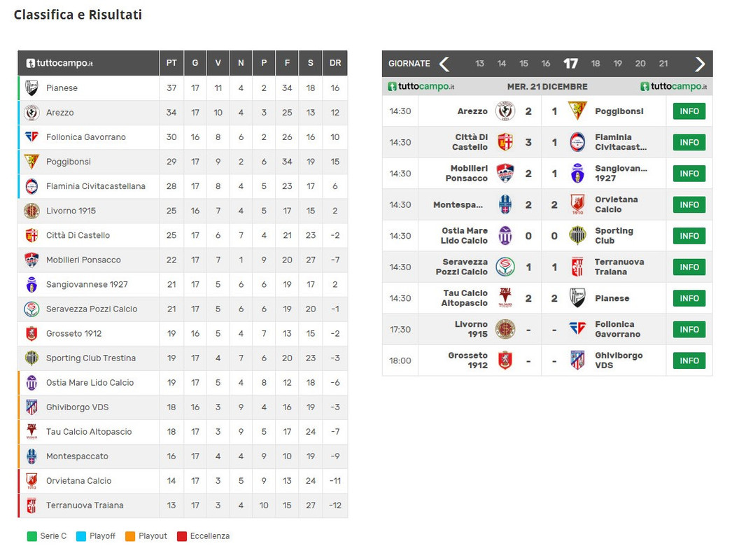Go to previous matchdays with left chevron
This screenshot has width=746, height=560.
pos(444,64)
